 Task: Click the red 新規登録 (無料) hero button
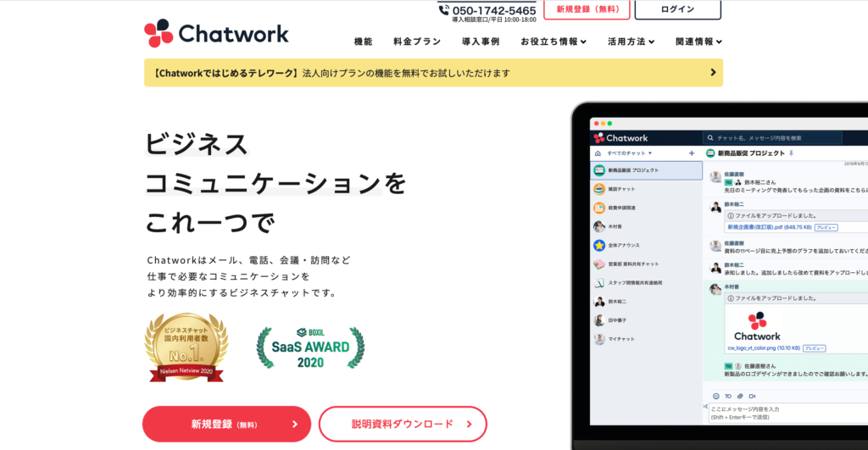[x=226, y=424]
